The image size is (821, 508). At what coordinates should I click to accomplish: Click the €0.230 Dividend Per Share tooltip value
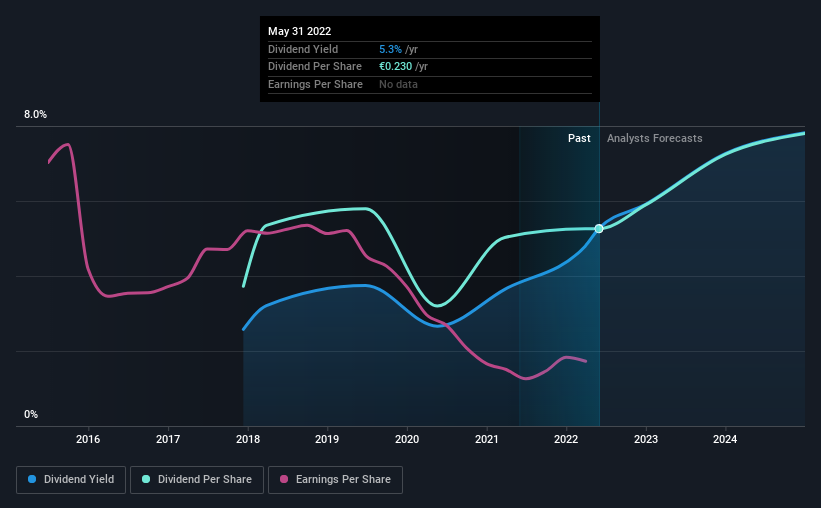[395, 67]
